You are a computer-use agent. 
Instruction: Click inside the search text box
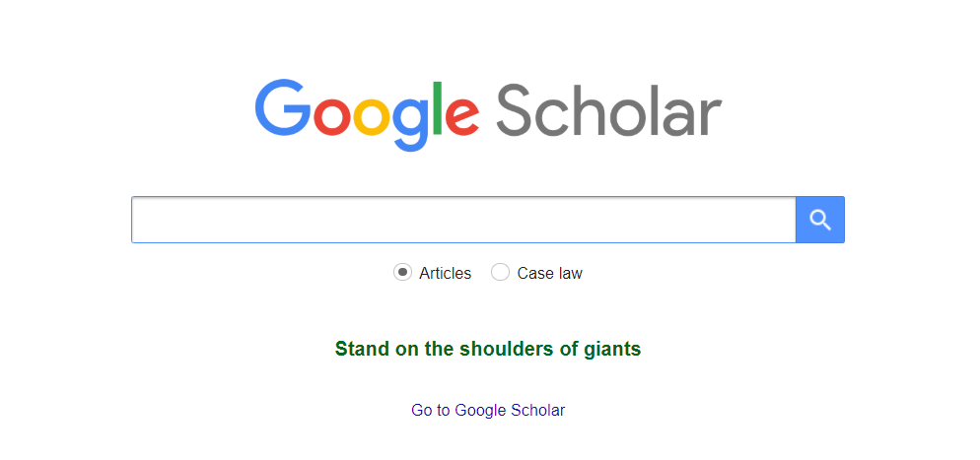tap(463, 220)
